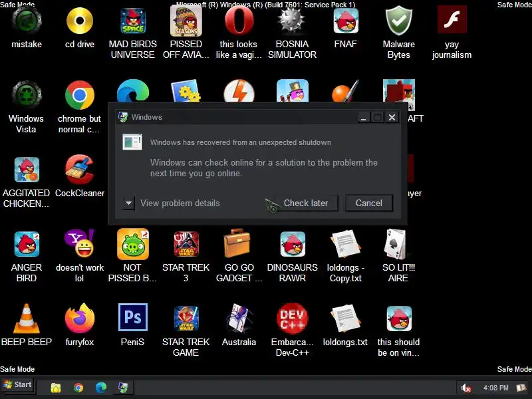Open AGGITATED CHICKEN... Rio icon
This screenshot has height=399, width=532.
27,170
